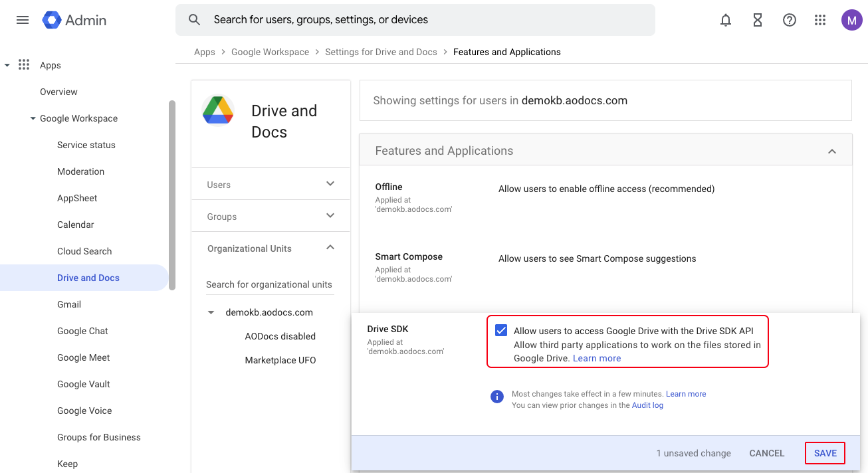Save the unsaved change
The height and width of the screenshot is (473, 868).
[825, 453]
